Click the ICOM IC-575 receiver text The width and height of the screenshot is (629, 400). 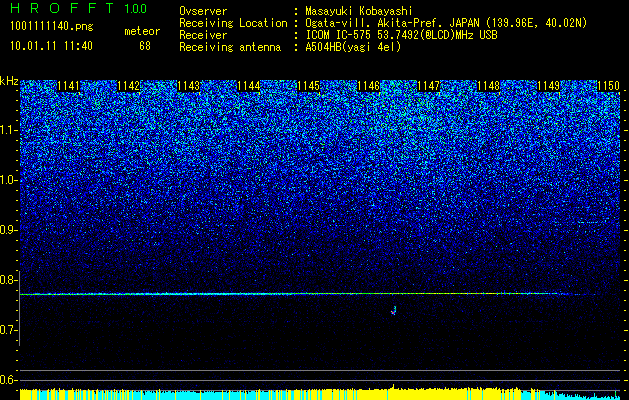click(x=401, y=35)
